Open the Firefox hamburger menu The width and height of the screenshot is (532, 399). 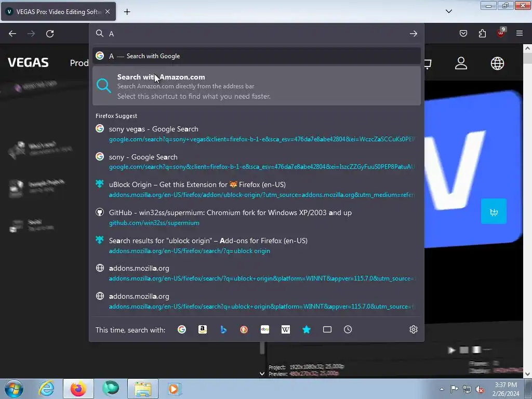[x=520, y=33]
